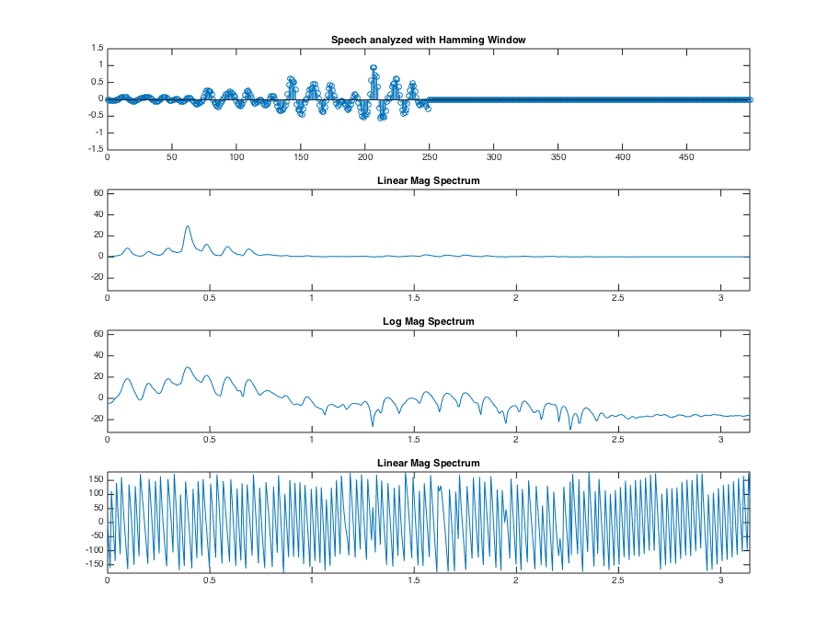Click the '3' x-axis tick label under the bottom plot

(x=719, y=581)
